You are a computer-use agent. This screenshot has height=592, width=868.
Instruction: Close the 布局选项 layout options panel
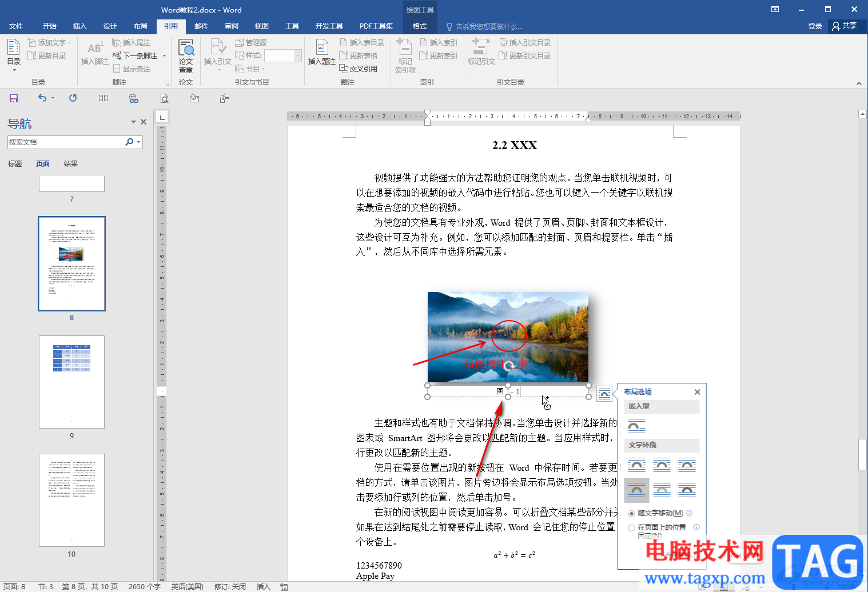point(697,392)
